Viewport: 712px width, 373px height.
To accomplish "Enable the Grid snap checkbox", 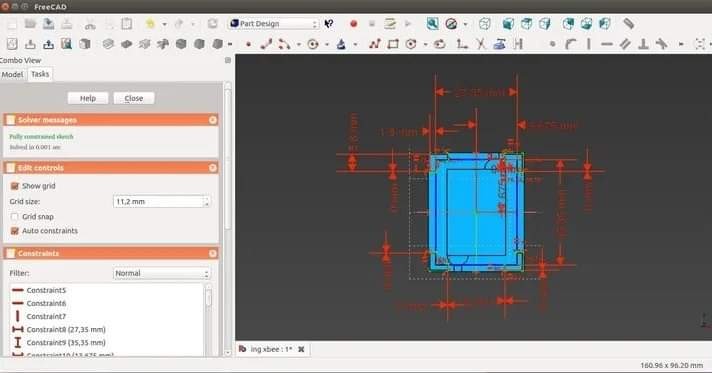I will click(15, 217).
